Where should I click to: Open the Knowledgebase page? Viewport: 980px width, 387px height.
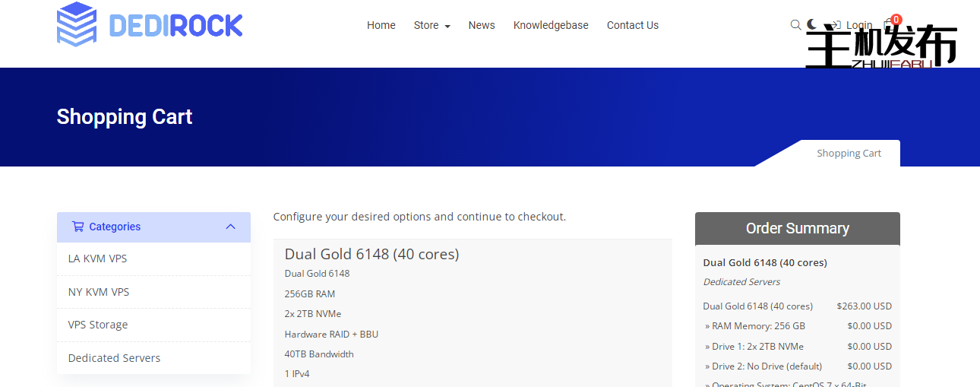tap(551, 25)
